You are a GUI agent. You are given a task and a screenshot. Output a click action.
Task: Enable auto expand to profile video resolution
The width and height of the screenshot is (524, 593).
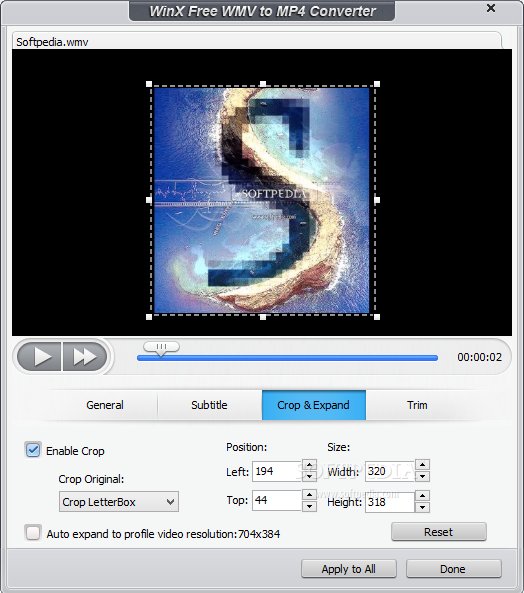tap(33, 533)
